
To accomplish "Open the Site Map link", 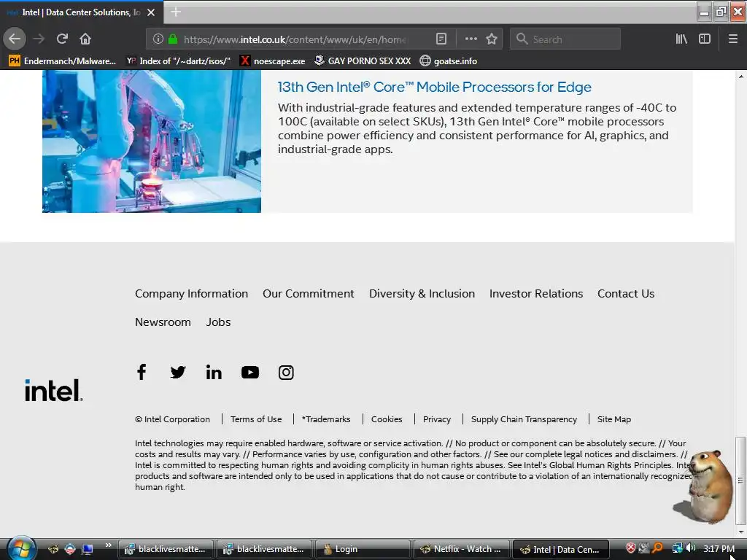I will [614, 419].
